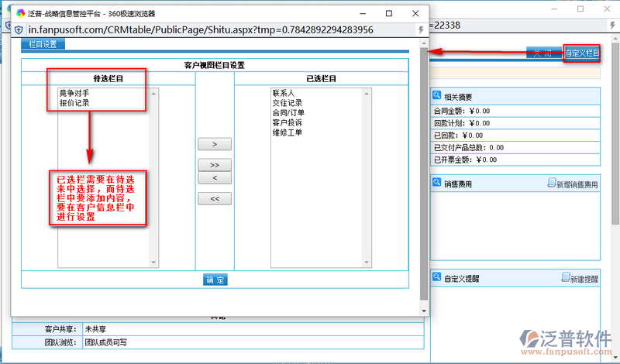
Task: Click the magnifier icon beside 销售费用
Action: (437, 184)
